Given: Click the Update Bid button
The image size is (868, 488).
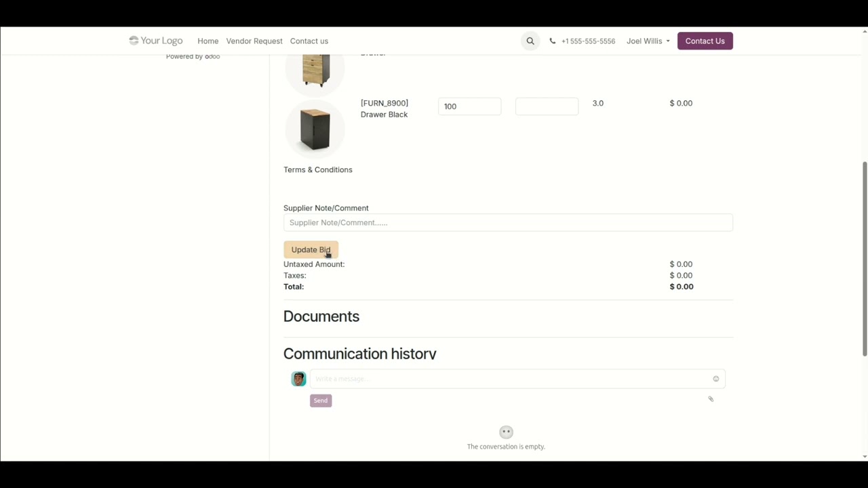Looking at the screenshot, I should [x=311, y=249].
